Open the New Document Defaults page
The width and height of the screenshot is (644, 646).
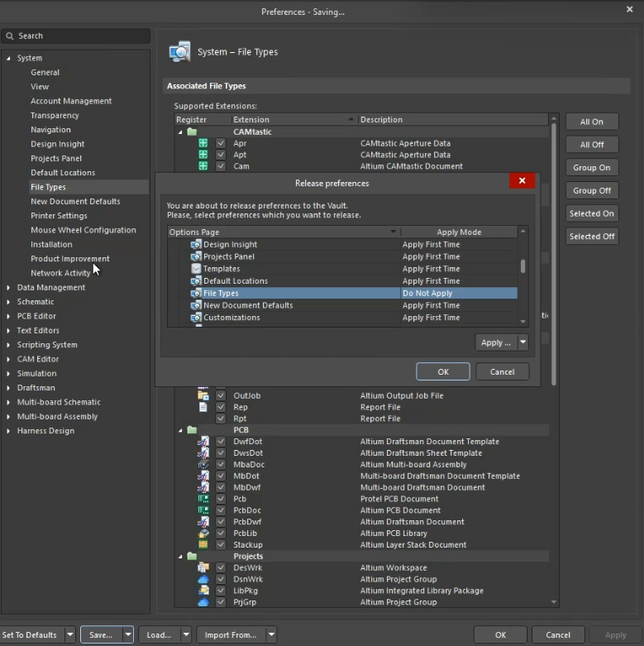[x=75, y=202]
